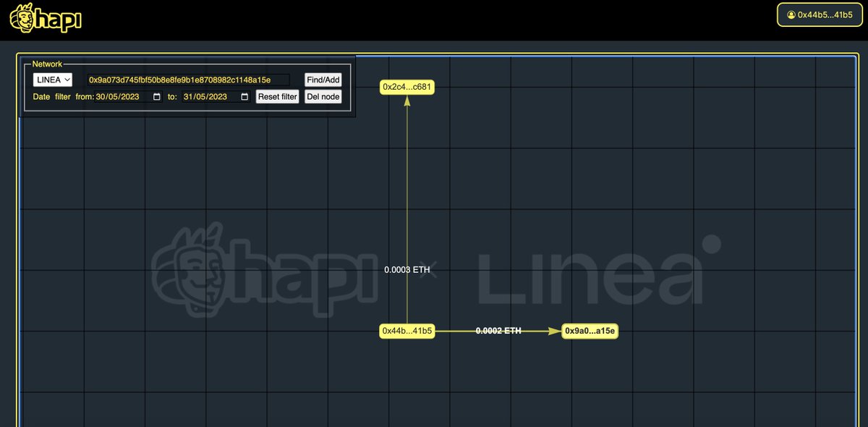
Task: Select graph node 0x9a0...a15e
Action: coord(590,331)
